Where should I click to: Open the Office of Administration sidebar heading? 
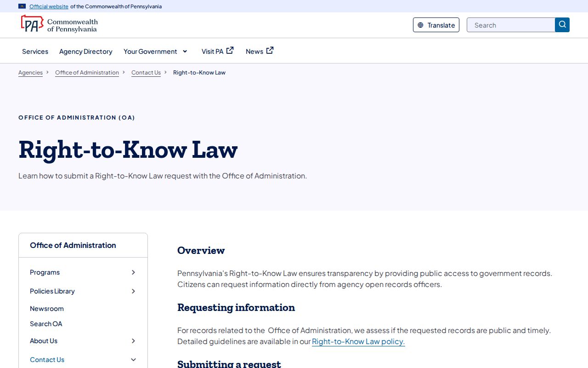point(73,245)
